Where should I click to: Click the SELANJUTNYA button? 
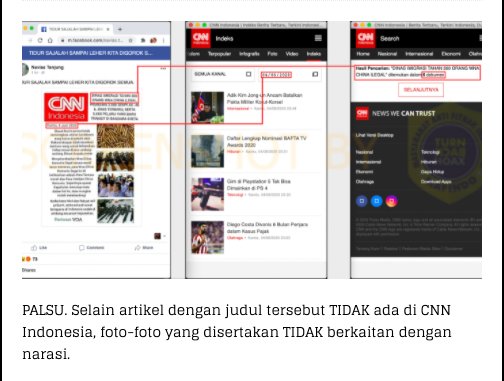point(421,90)
